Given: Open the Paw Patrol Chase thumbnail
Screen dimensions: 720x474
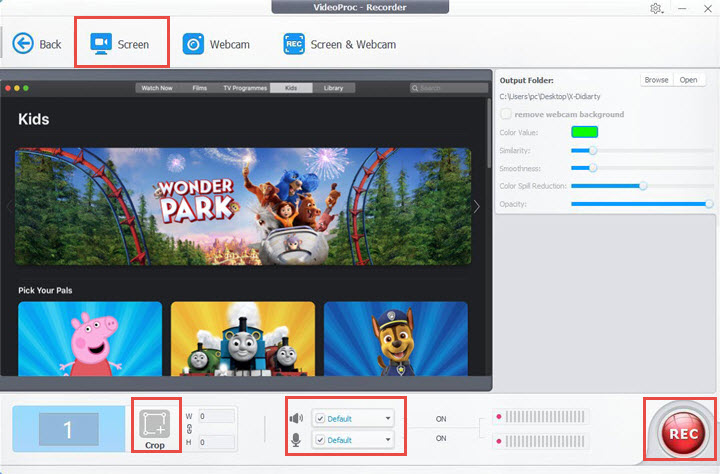Looking at the screenshot, I should (396, 339).
